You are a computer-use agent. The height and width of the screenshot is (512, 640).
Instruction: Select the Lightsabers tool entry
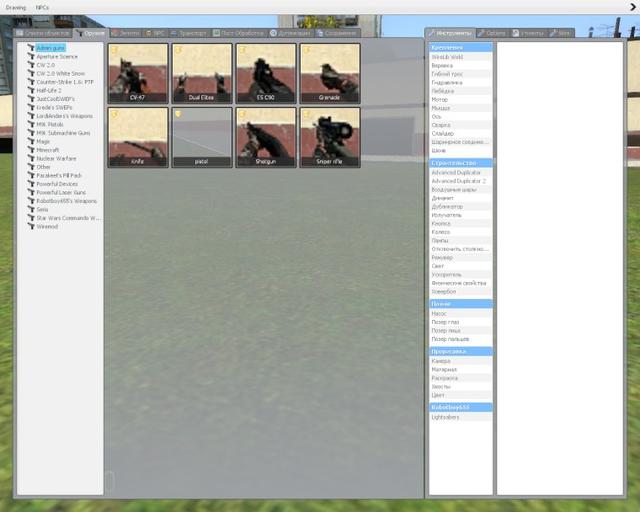coord(445,417)
